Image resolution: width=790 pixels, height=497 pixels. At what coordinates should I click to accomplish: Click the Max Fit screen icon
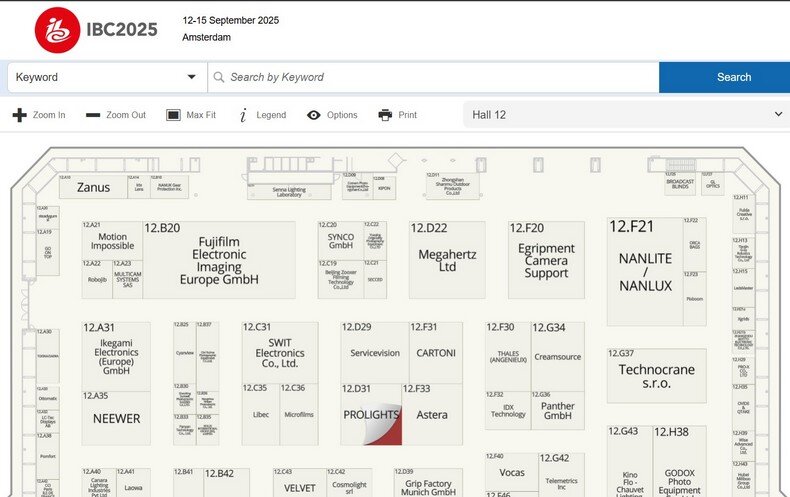(173, 115)
